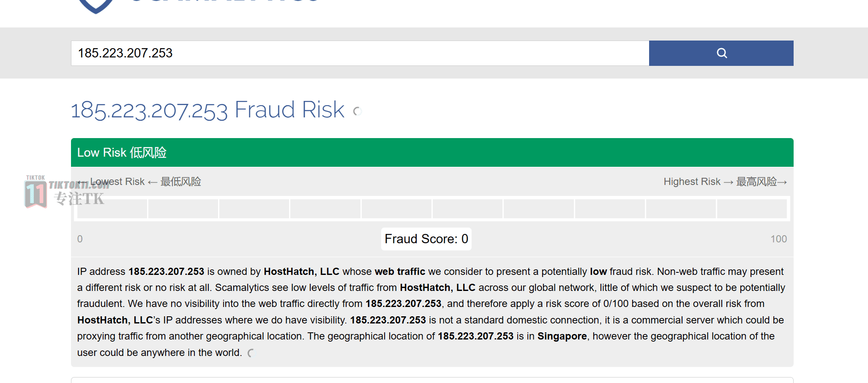868x383 pixels.
Task: Click the bold word Singapore
Action: (562, 336)
